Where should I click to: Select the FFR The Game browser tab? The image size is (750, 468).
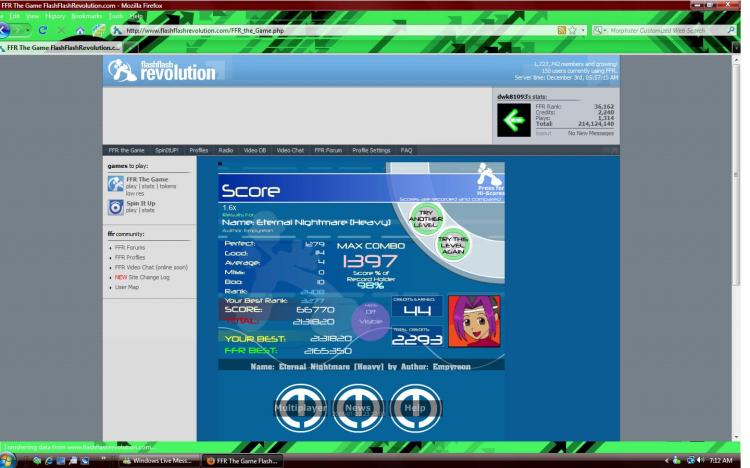click(x=62, y=47)
